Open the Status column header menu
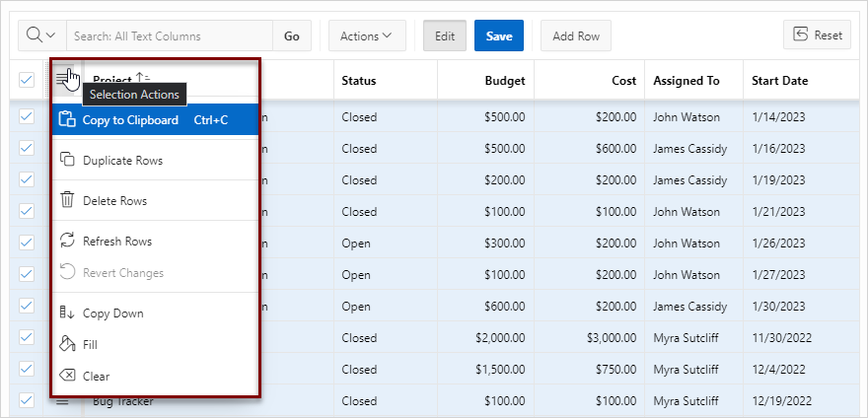 [359, 81]
